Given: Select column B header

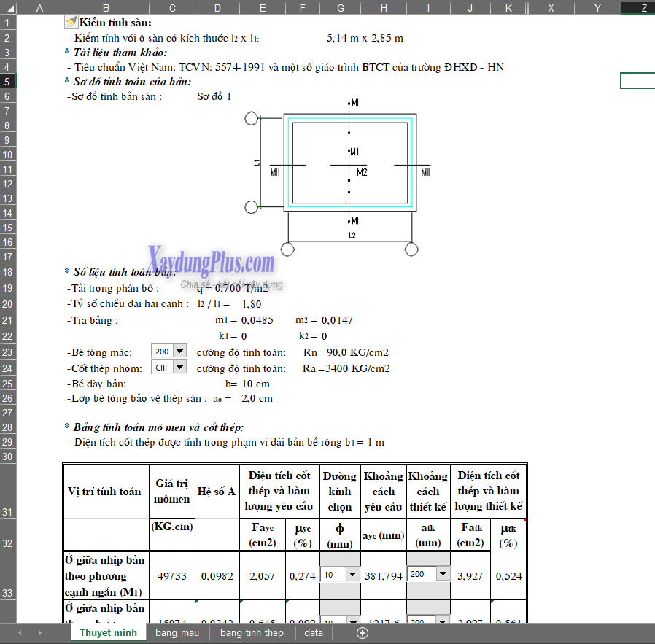Looking at the screenshot, I should pos(106,8).
